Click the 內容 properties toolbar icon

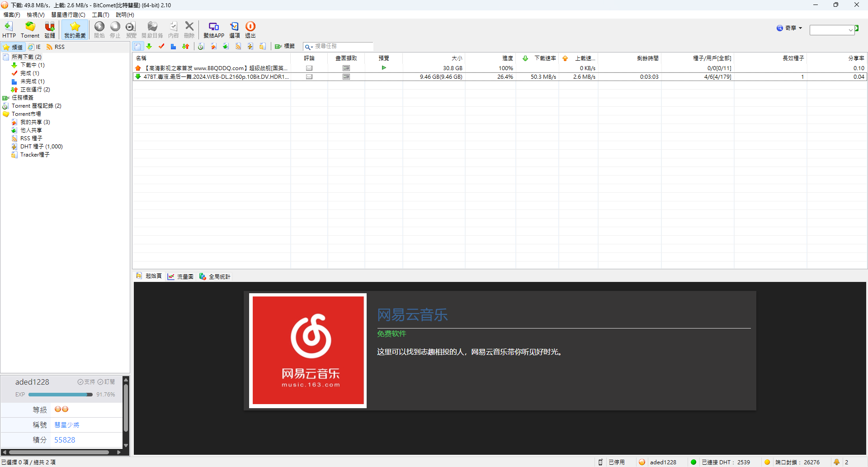(174, 30)
